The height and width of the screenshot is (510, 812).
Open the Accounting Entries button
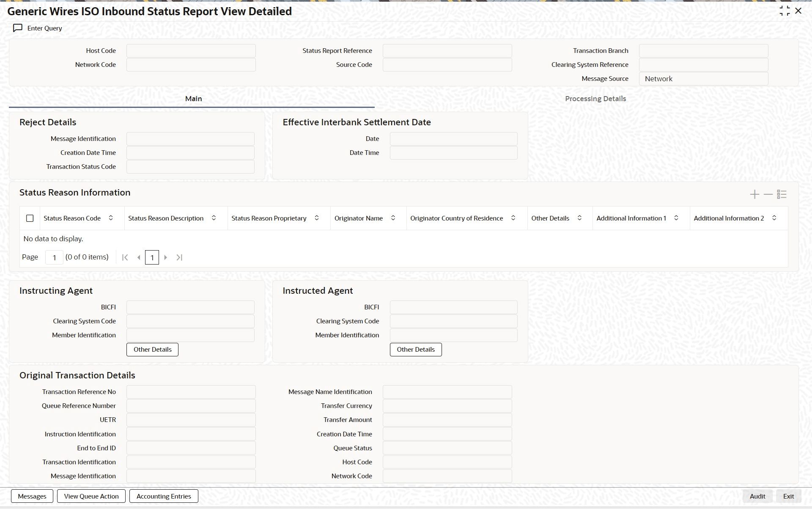[x=164, y=496]
